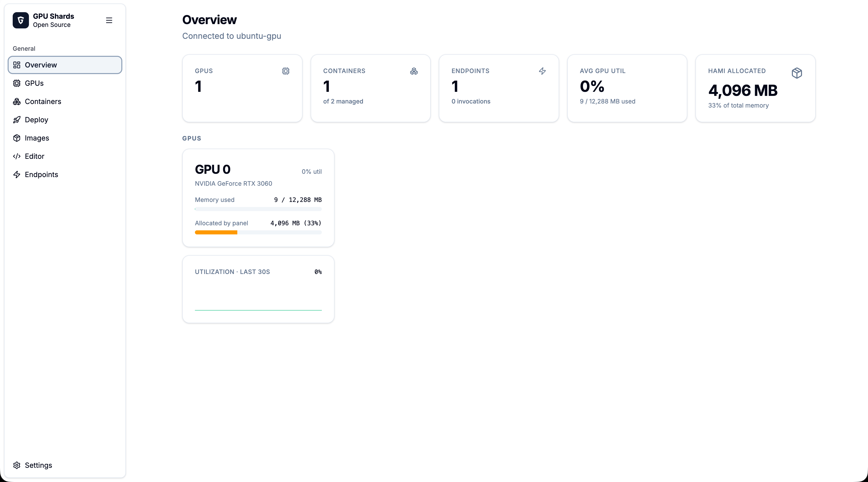Click the '9 / 12,288 MB' memory value

[298, 200]
